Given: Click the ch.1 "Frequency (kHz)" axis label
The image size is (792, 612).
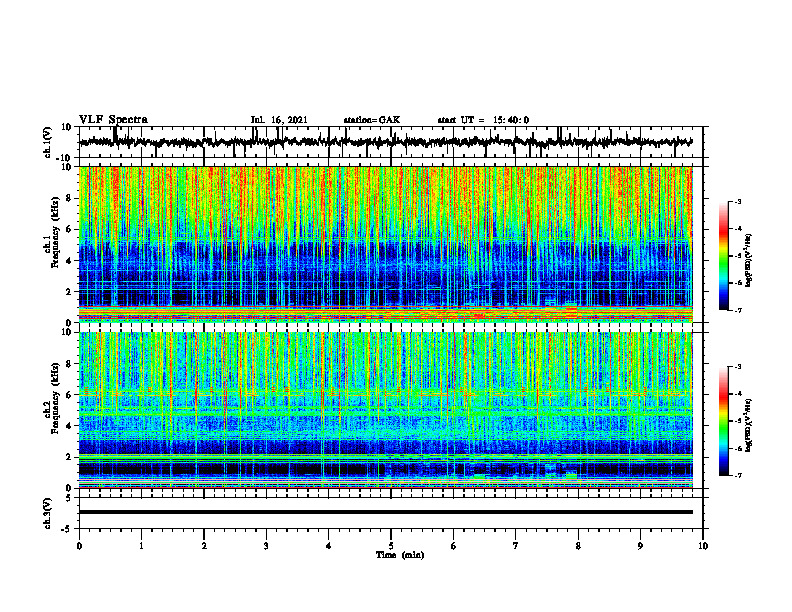Looking at the screenshot, I should tap(55, 233).
